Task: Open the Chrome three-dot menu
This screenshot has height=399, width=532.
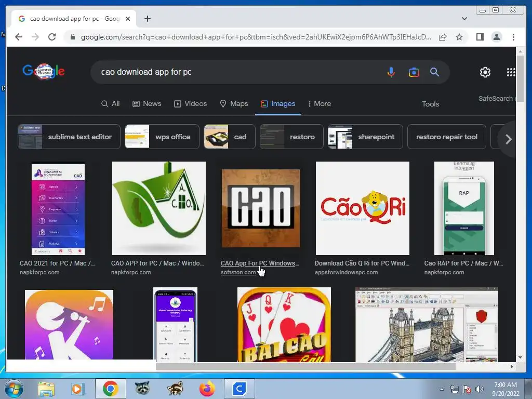Action: coord(513,37)
